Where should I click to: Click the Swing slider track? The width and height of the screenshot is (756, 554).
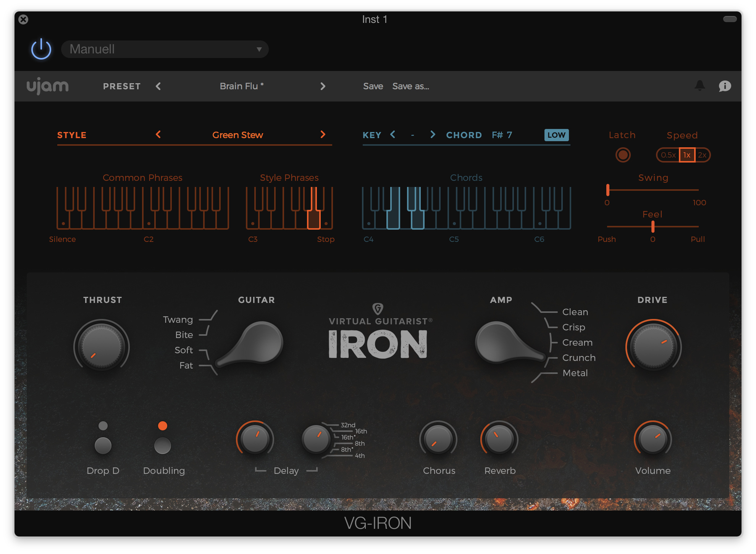click(653, 190)
